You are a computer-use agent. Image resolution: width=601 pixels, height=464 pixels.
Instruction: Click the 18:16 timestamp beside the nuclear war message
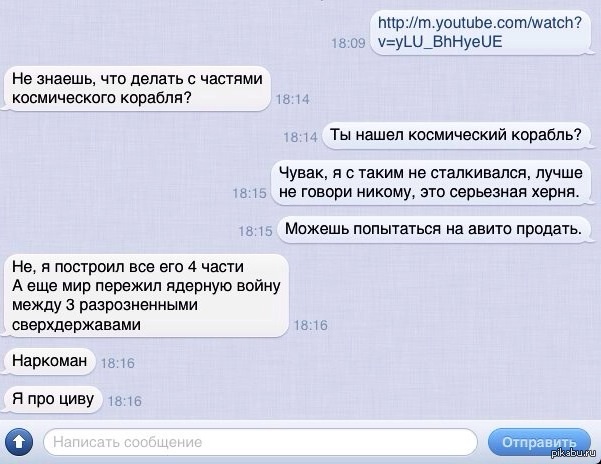click(x=311, y=325)
